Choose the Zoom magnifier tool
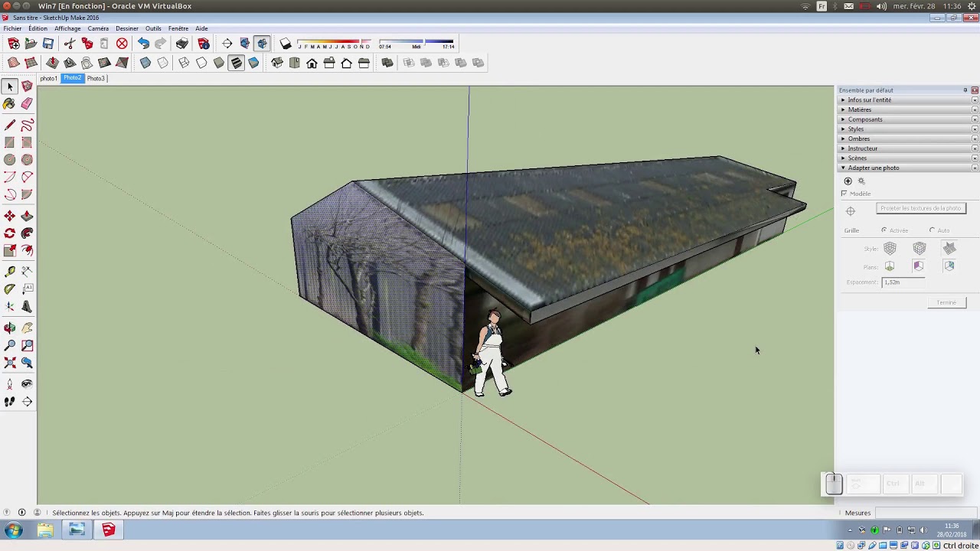 (x=9, y=345)
